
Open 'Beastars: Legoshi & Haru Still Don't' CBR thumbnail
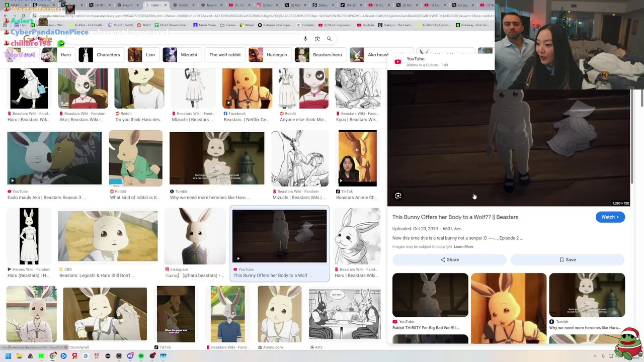click(x=108, y=236)
